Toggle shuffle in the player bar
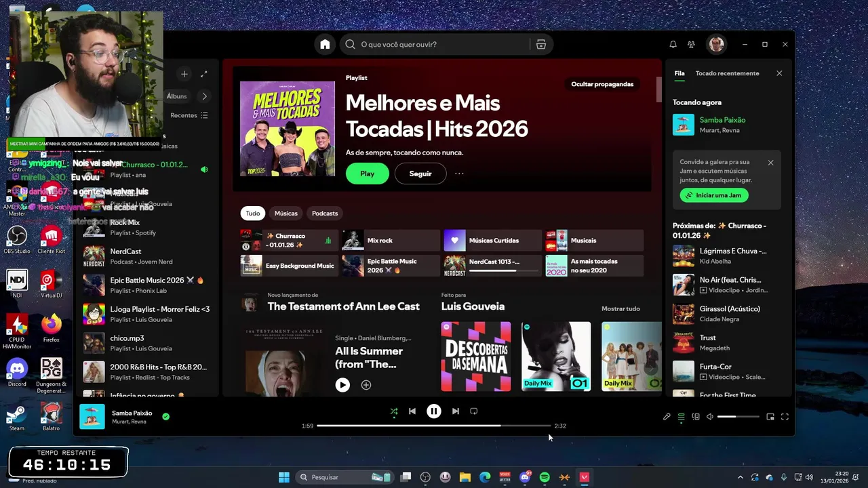The height and width of the screenshot is (488, 868). (x=394, y=411)
